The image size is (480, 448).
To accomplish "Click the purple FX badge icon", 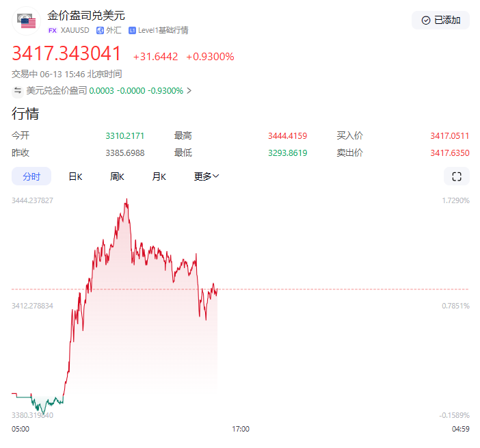I will 52,31.
